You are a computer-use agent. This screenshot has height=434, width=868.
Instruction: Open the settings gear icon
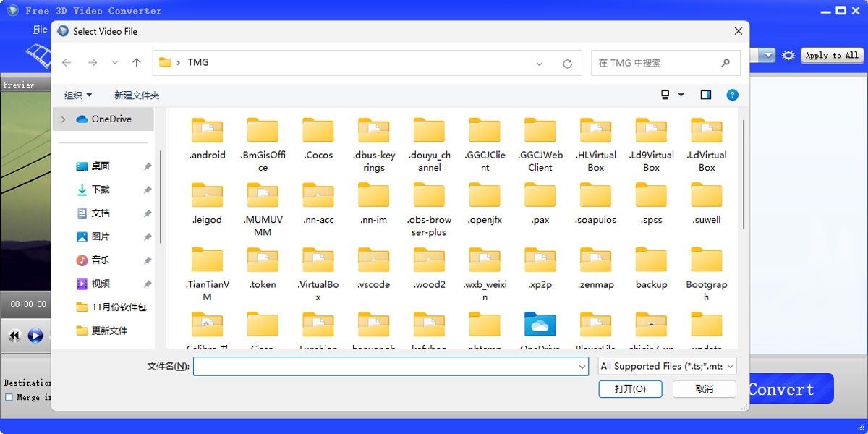pos(788,55)
